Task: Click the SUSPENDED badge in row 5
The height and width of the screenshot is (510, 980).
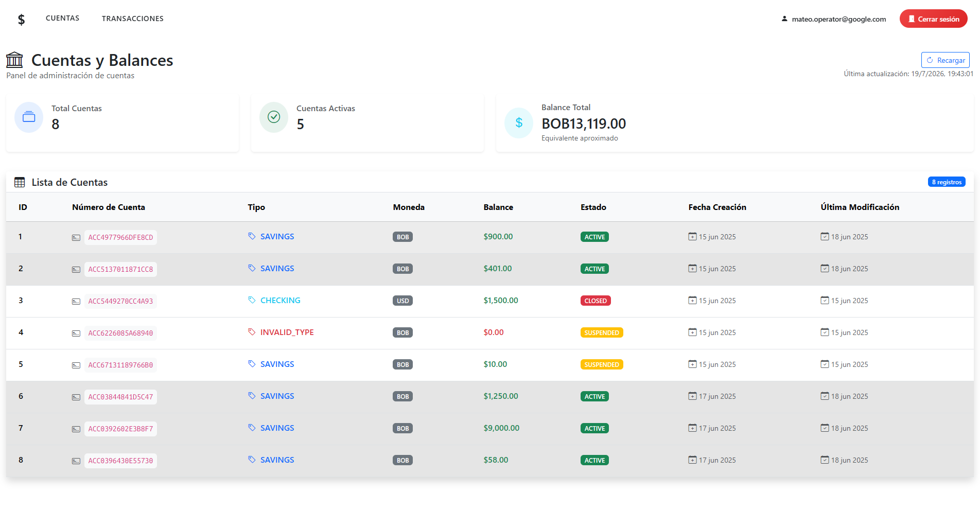Action: point(602,364)
